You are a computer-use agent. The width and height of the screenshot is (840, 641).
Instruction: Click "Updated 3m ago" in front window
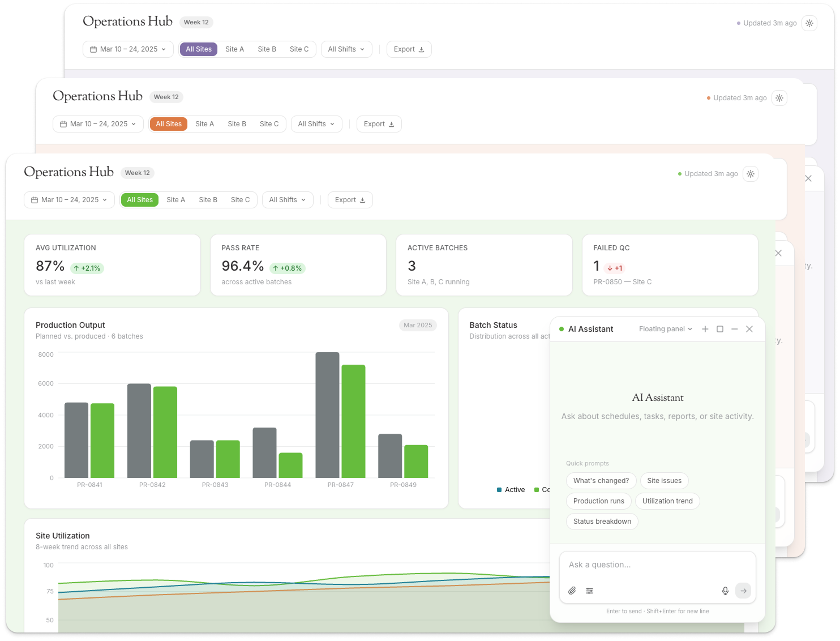point(711,174)
